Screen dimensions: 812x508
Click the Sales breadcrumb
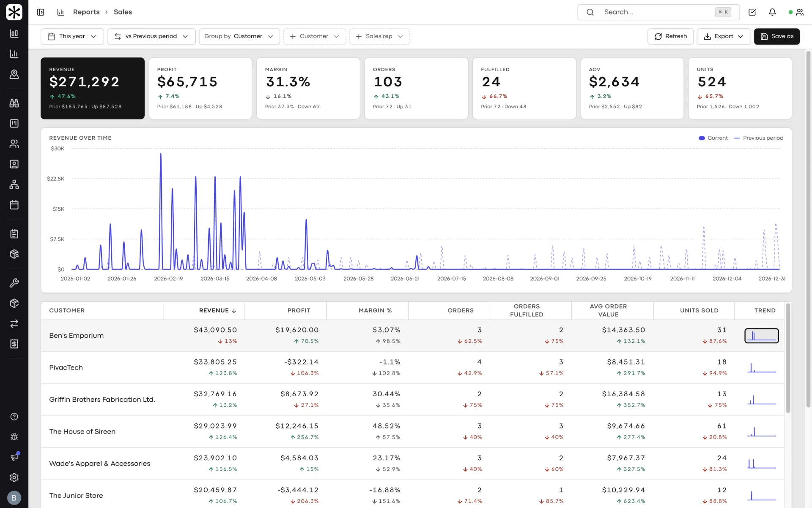click(123, 12)
